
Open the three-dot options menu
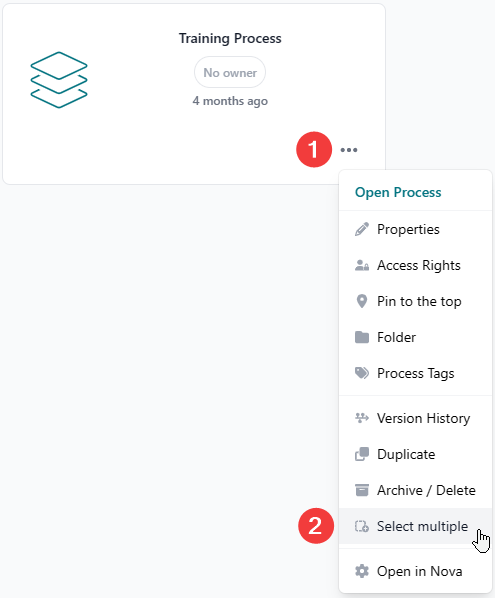(349, 150)
